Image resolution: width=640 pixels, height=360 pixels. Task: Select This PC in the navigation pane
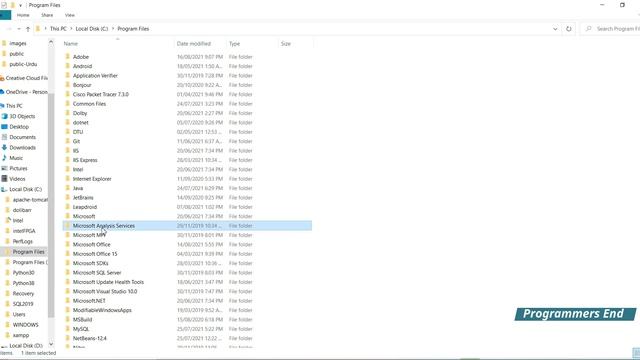(x=14, y=106)
